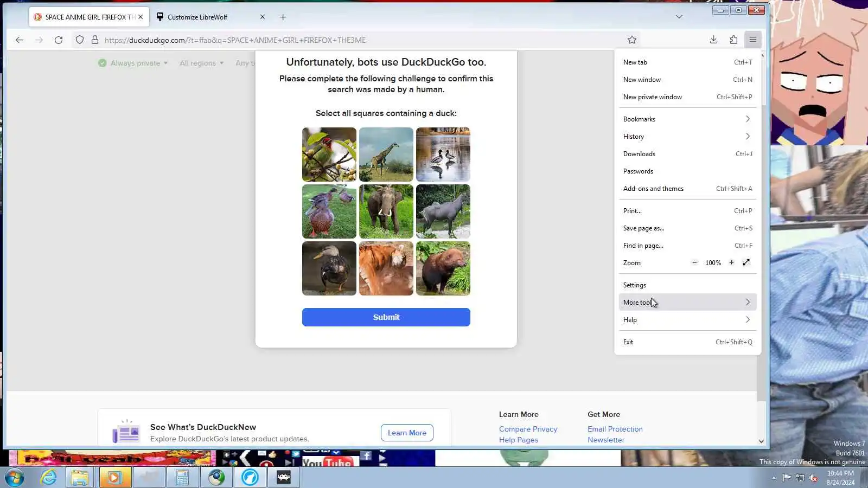Viewport: 868px width, 488px height.
Task: Open the Windows Start menu
Action: 15,478
